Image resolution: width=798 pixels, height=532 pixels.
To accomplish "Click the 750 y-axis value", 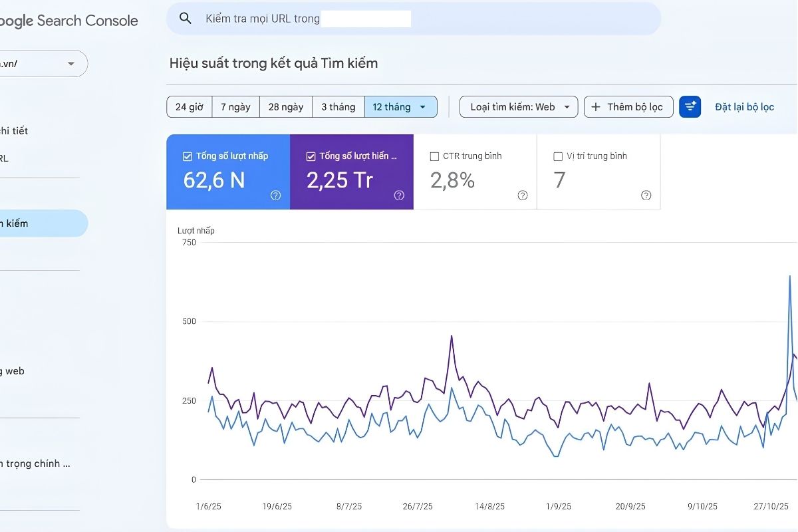I will [189, 243].
